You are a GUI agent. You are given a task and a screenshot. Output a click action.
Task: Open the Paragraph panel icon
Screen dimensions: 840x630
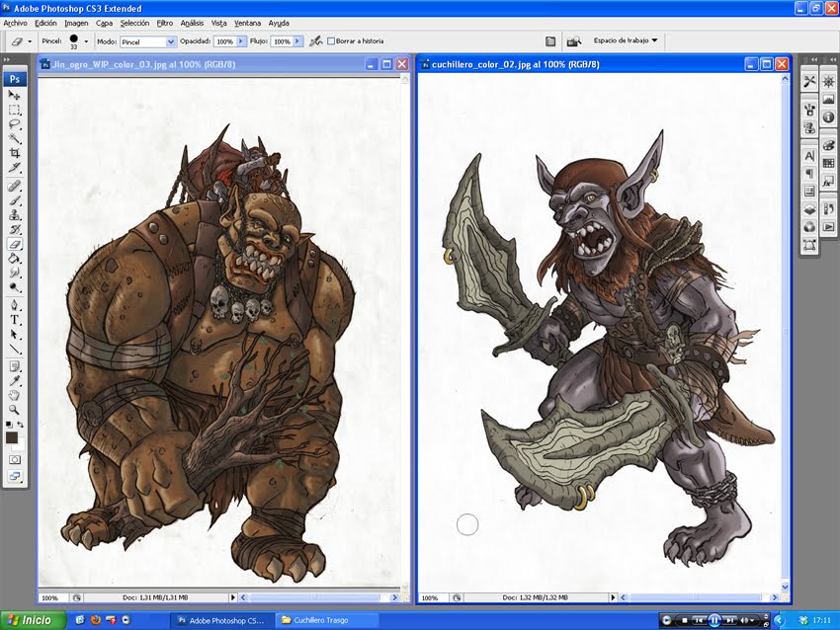(x=809, y=174)
